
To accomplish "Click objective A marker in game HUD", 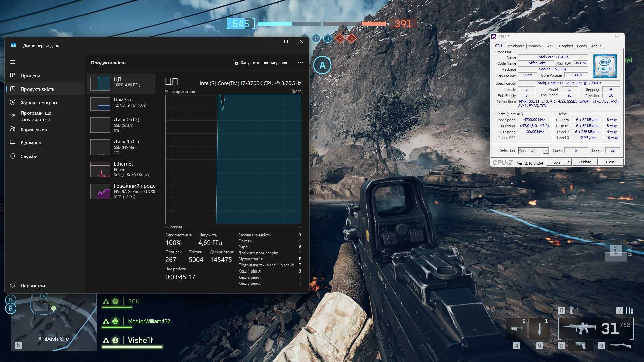I will tap(322, 65).
